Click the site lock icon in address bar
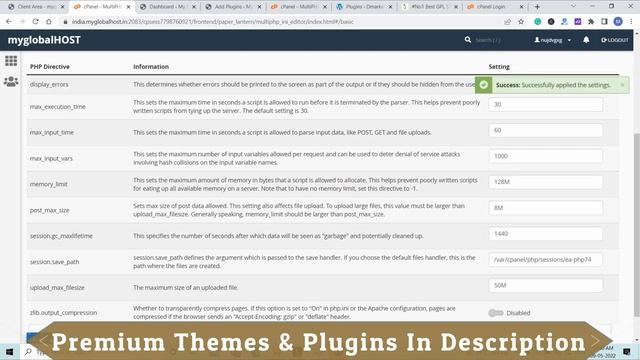The width and height of the screenshot is (640, 360). point(65,22)
